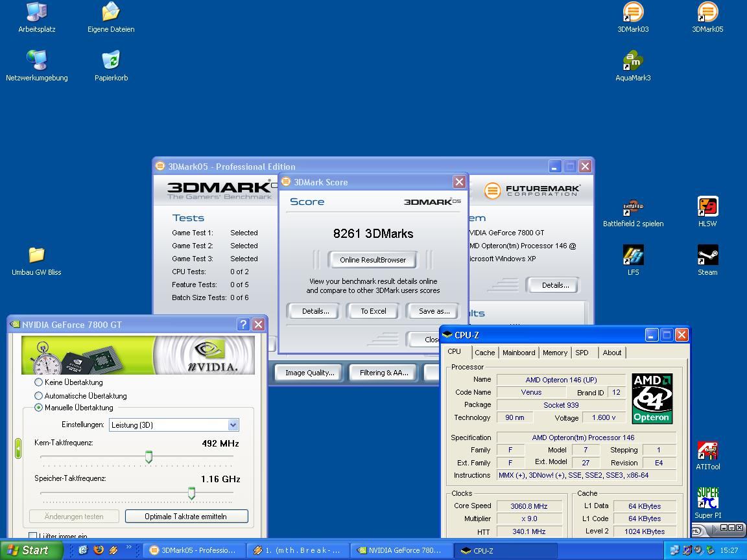Click the 1.16 GHz memory clock value
Image resolution: width=747 pixels, height=560 pixels.
(220, 479)
